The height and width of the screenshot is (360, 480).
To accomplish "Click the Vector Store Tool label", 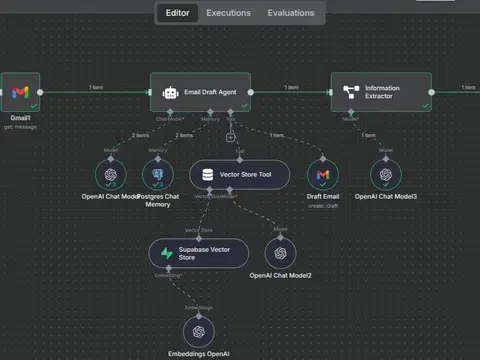I will 245,175.
